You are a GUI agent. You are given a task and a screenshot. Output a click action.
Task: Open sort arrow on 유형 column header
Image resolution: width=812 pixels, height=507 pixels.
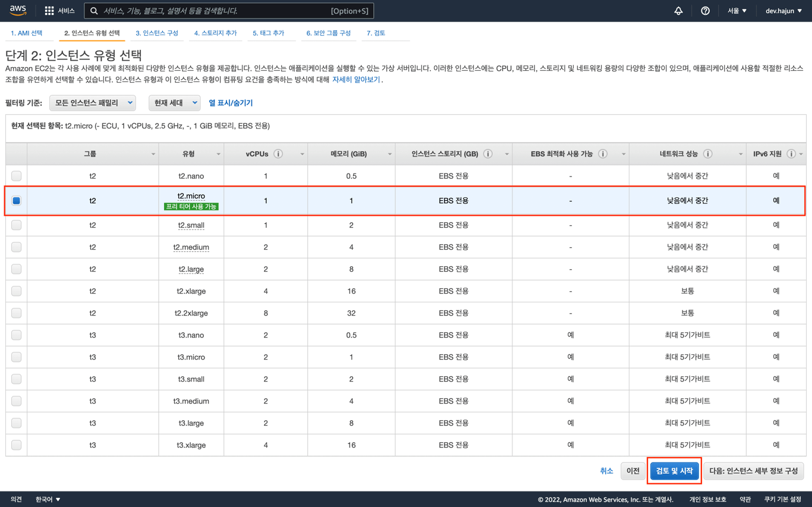tap(218, 155)
